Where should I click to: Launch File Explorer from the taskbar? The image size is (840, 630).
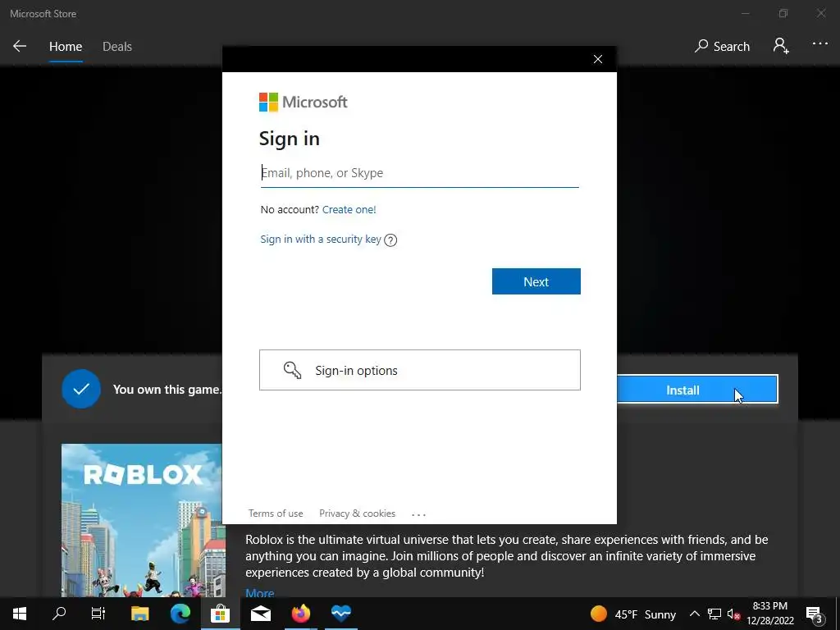click(x=139, y=614)
